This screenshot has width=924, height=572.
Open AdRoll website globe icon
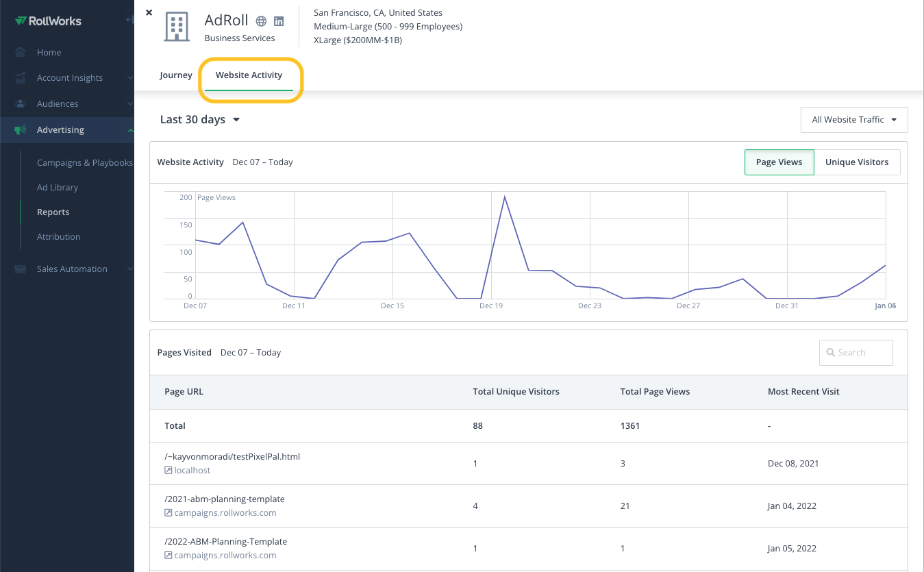coord(261,21)
